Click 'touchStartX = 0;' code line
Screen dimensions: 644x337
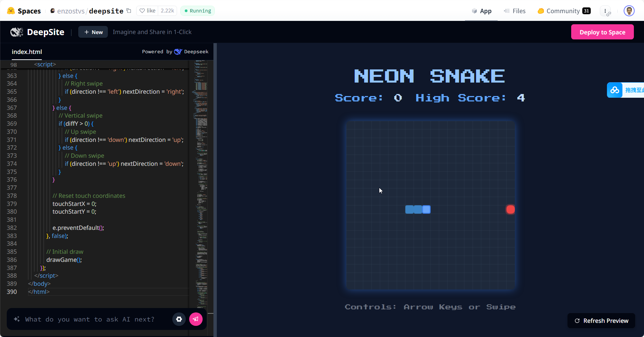pos(75,204)
